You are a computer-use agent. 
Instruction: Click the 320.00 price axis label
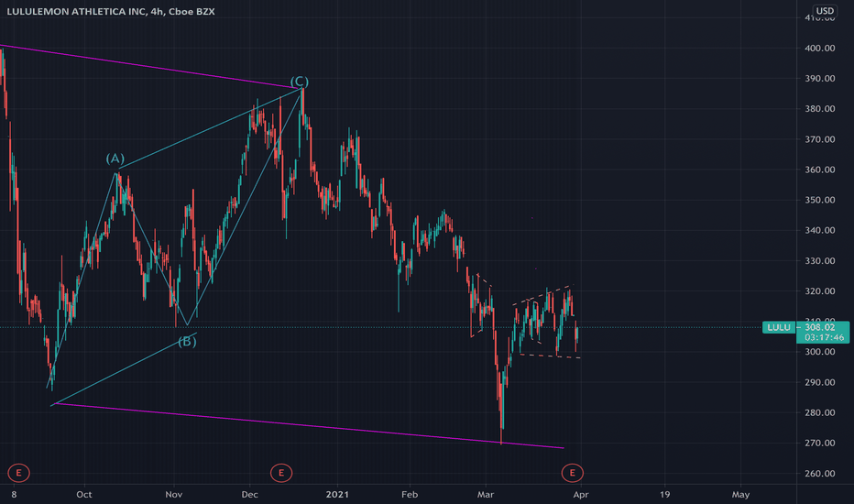(820, 291)
